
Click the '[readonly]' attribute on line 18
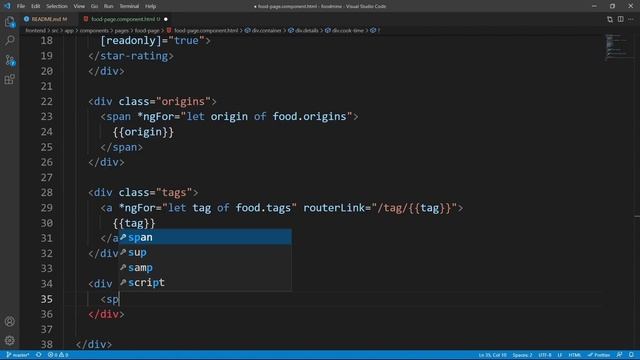(x=131, y=40)
